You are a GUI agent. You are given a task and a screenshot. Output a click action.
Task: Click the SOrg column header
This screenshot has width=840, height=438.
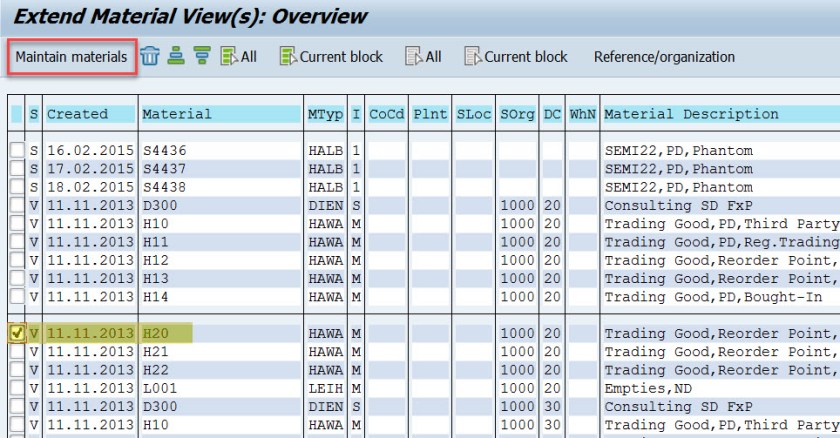[517, 114]
